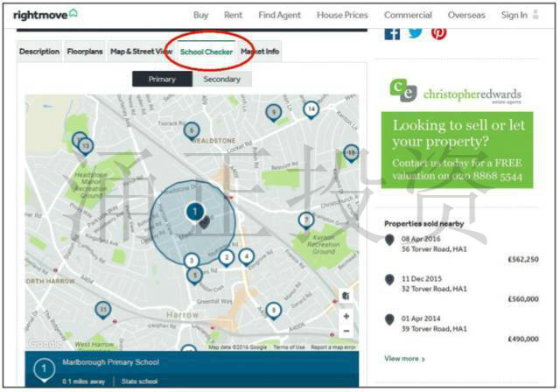Click View more sold properties link

coord(404,359)
